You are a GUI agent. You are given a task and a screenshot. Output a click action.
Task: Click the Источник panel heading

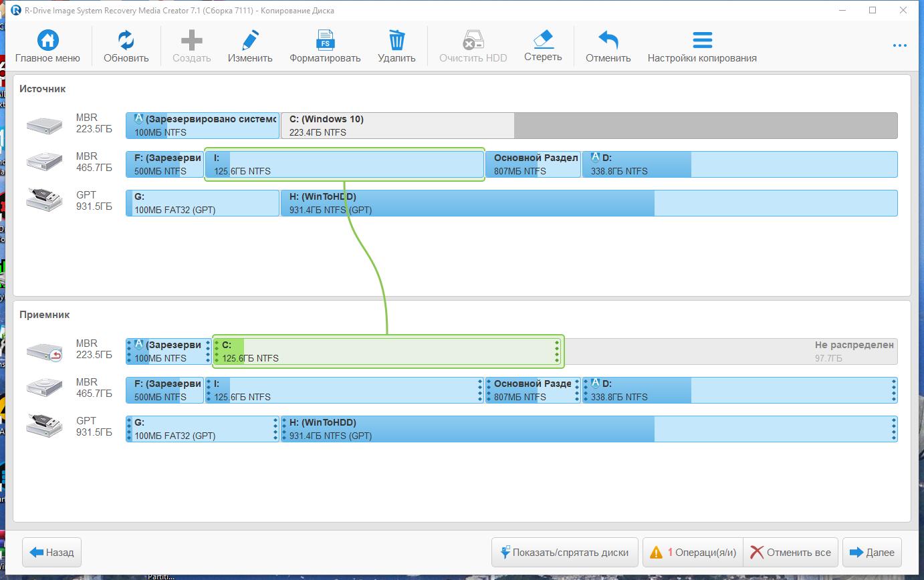(x=43, y=88)
